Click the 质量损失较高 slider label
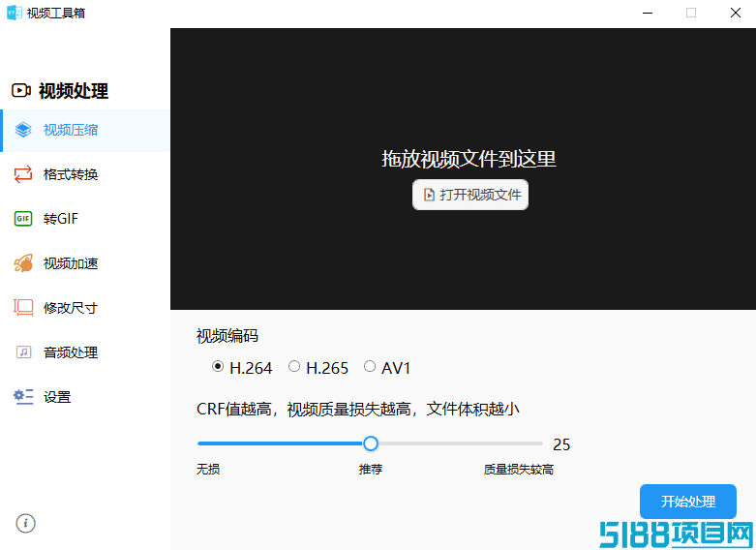Image resolution: width=756 pixels, height=550 pixels. point(518,469)
